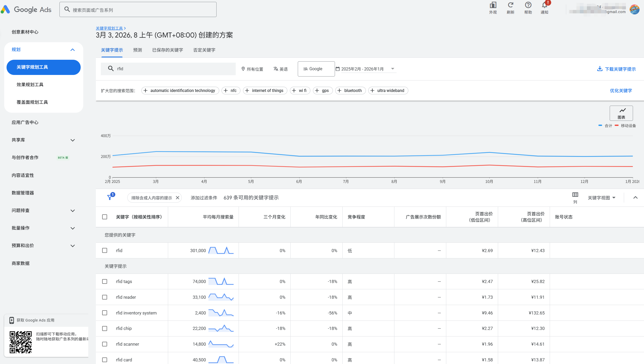
Task: Open 应用广告中心 in the sidebar
Action: click(25, 122)
